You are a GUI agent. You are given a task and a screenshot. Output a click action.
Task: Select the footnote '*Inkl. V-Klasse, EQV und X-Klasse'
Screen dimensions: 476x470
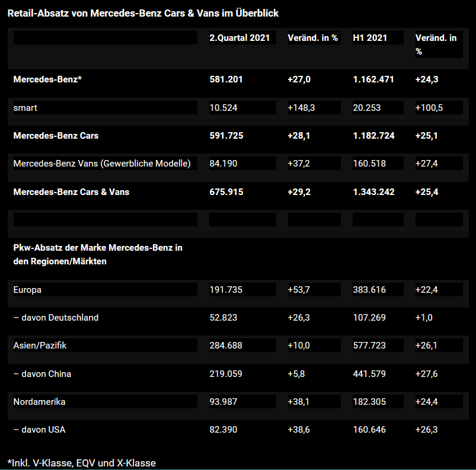pos(82,462)
